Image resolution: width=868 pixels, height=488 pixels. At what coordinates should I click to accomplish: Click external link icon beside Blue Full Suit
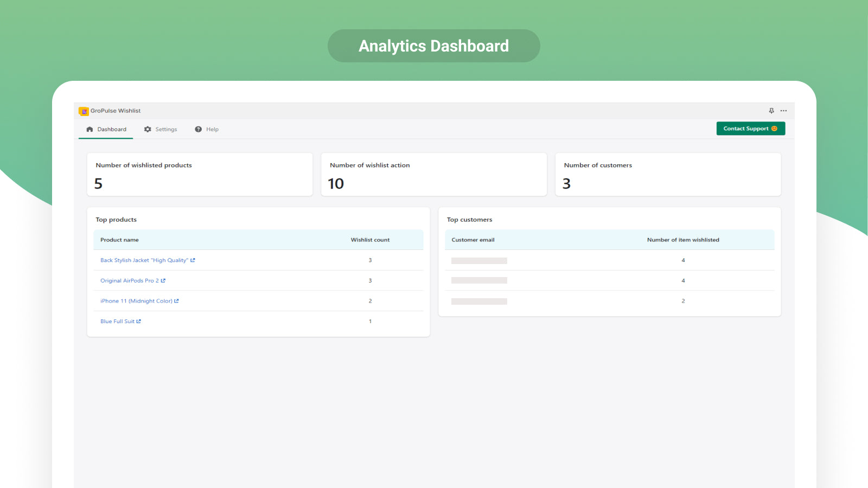pos(139,322)
